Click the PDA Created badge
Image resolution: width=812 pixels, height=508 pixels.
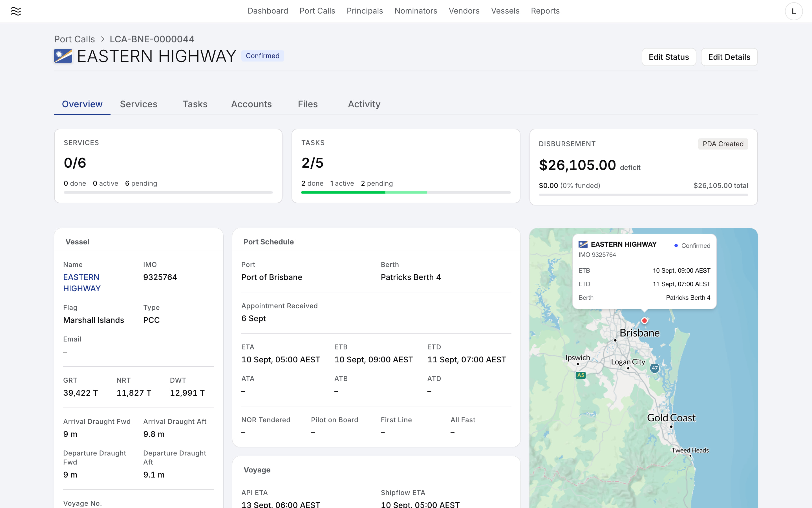(723, 144)
